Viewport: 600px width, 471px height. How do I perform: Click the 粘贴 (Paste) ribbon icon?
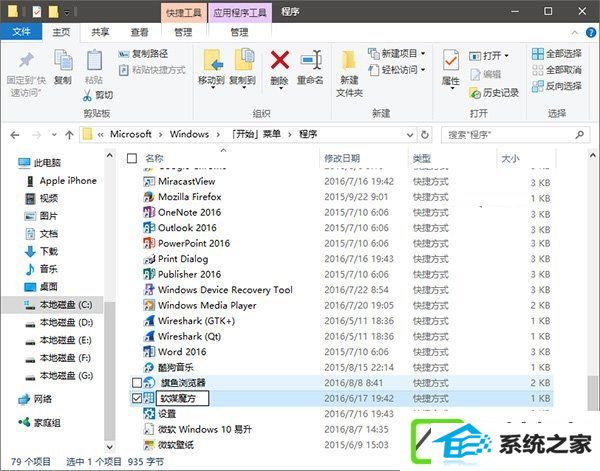tap(94, 60)
